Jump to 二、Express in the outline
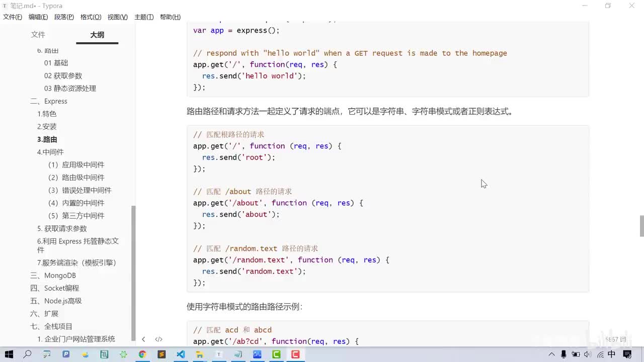 click(x=49, y=101)
